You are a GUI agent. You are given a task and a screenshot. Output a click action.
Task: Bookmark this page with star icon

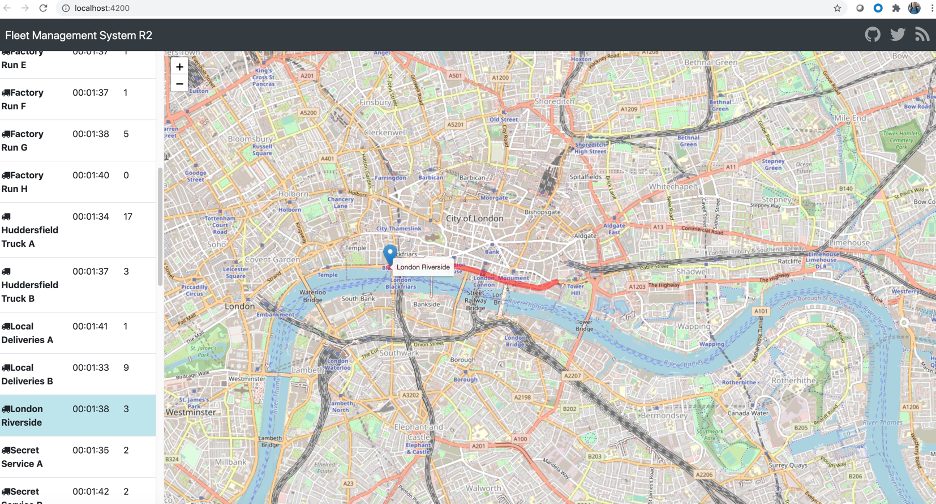click(837, 8)
